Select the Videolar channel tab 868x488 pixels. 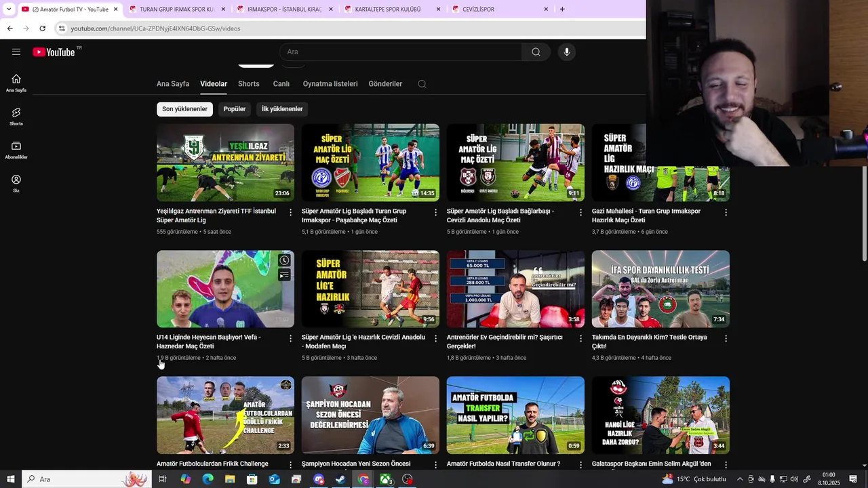214,84
